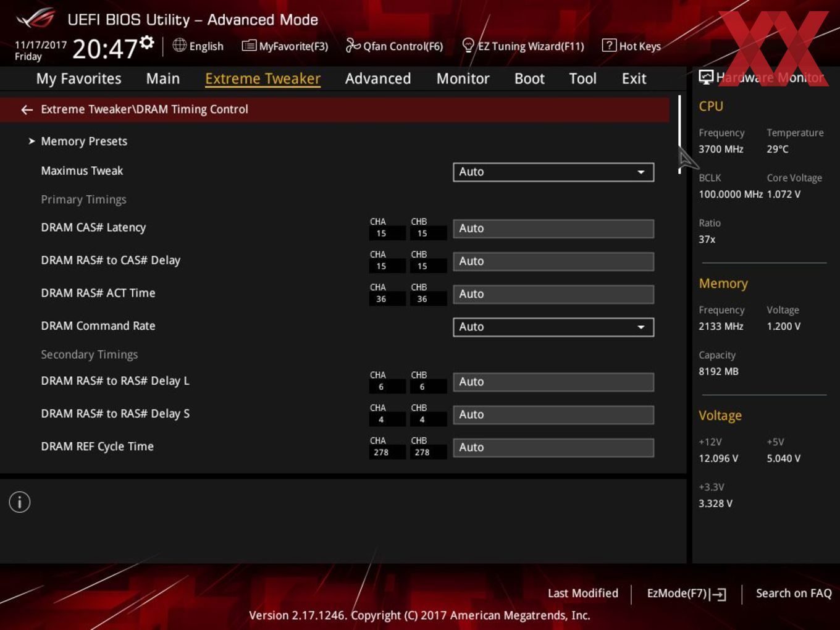The height and width of the screenshot is (630, 840).
Task: Click the ROG logo icon
Action: [36, 19]
